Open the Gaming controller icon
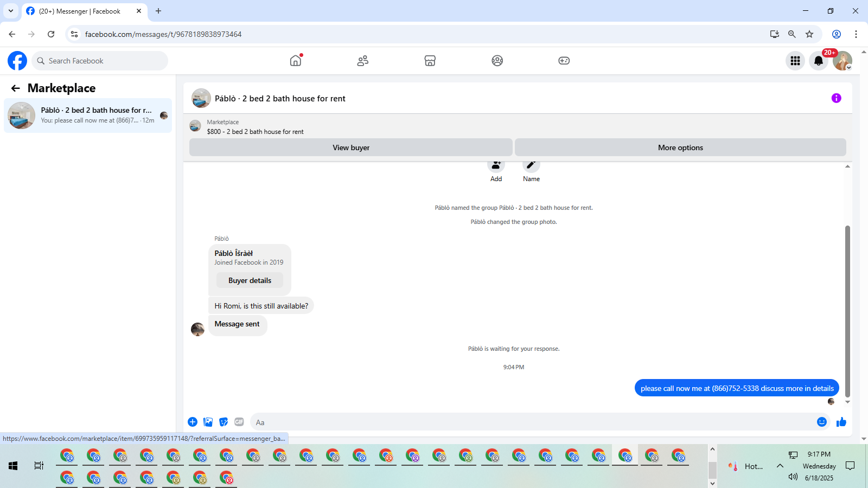Image resolution: width=868 pixels, height=488 pixels. point(564,61)
